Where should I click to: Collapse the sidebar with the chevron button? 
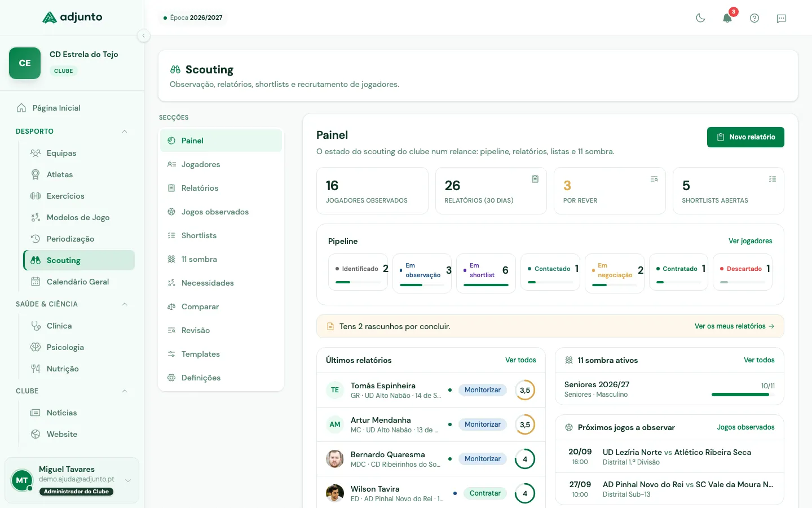(x=144, y=36)
